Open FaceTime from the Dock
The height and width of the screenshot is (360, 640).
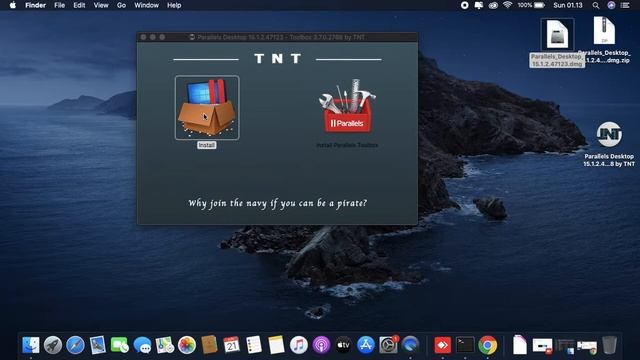pos(120,345)
